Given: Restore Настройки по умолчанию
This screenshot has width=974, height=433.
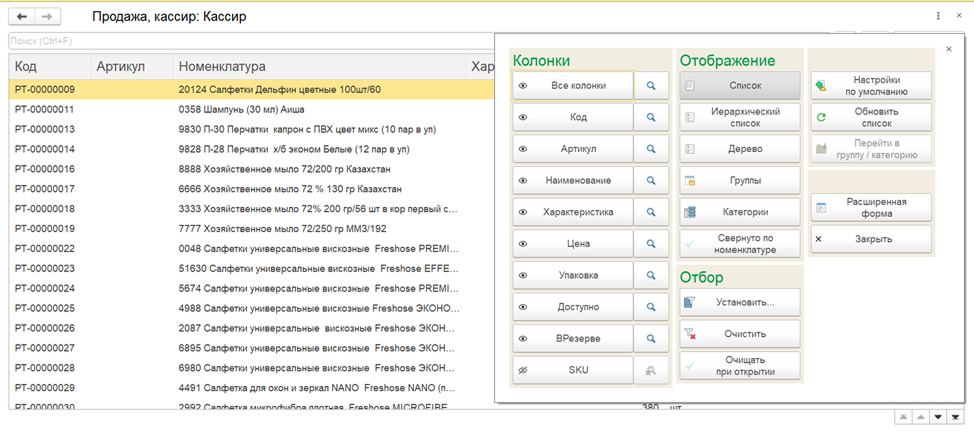Looking at the screenshot, I should click(872, 85).
